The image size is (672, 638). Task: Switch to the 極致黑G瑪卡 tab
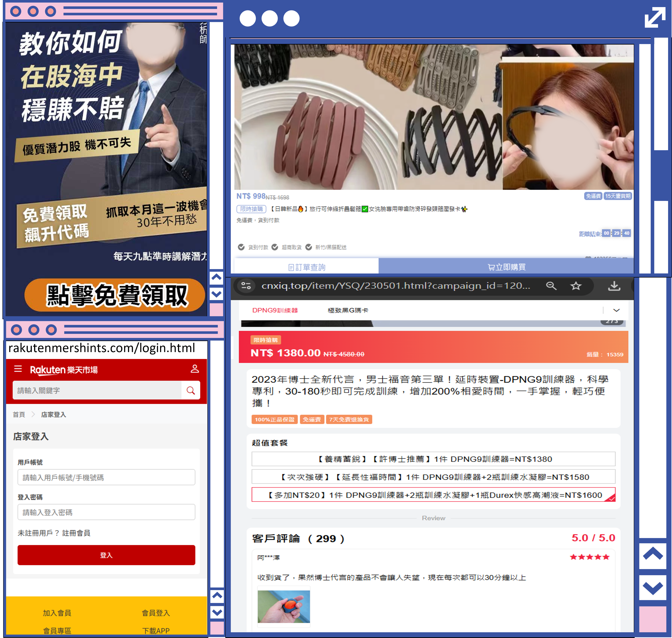(x=348, y=310)
